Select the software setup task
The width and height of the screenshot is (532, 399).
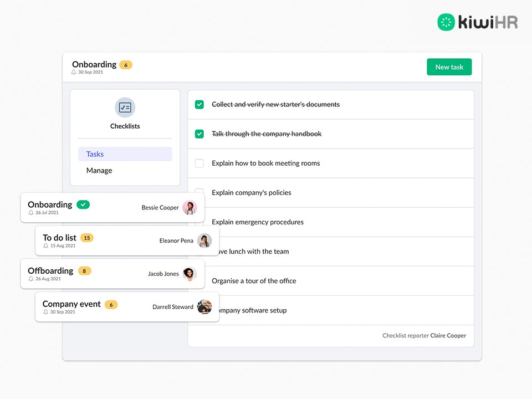[x=253, y=310]
